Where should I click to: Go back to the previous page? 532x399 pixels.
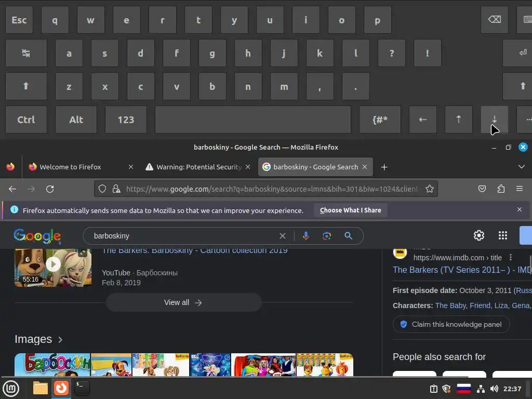tap(12, 189)
